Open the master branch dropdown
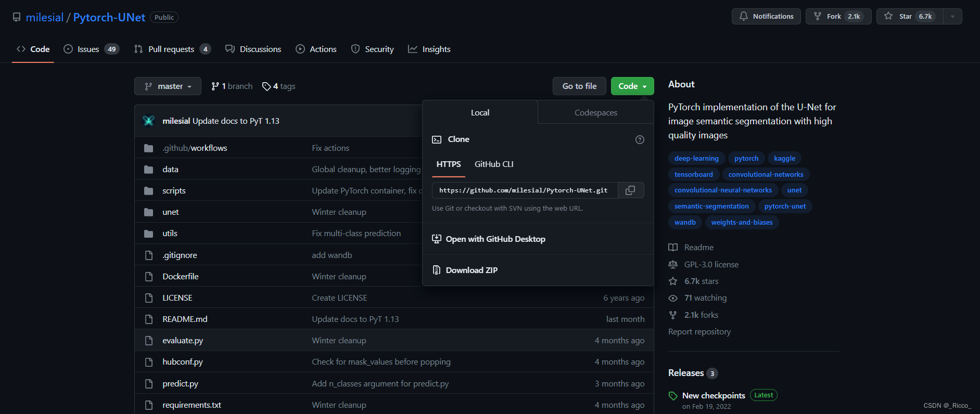The height and width of the screenshot is (414, 980). pyautogui.click(x=168, y=86)
